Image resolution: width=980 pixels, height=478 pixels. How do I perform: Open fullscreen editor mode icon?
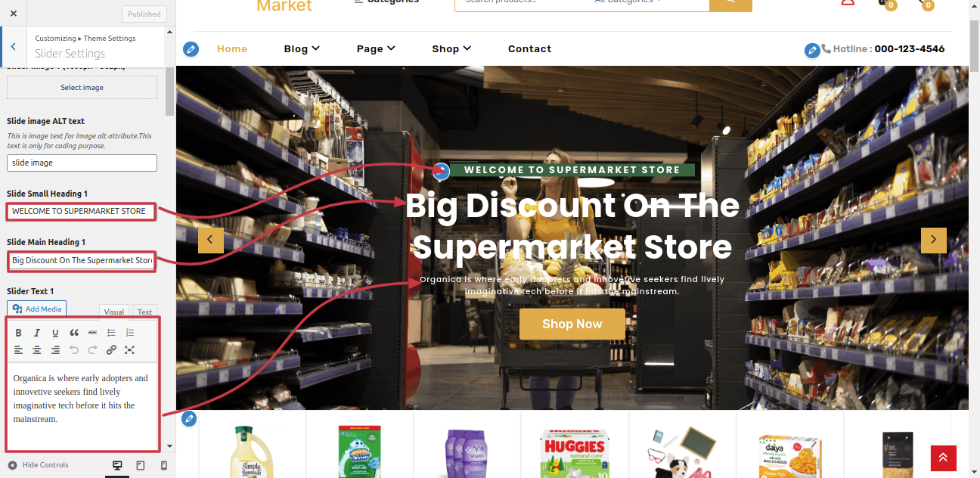pos(129,350)
